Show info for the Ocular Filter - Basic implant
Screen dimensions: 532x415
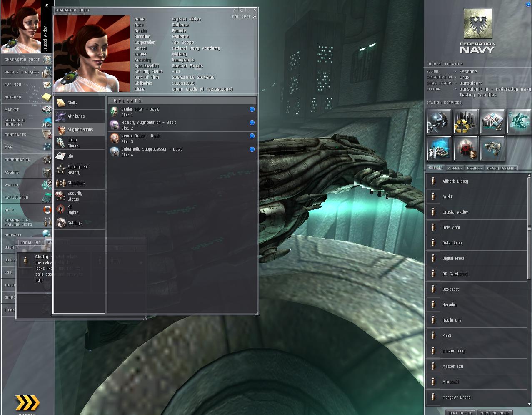[252, 109]
